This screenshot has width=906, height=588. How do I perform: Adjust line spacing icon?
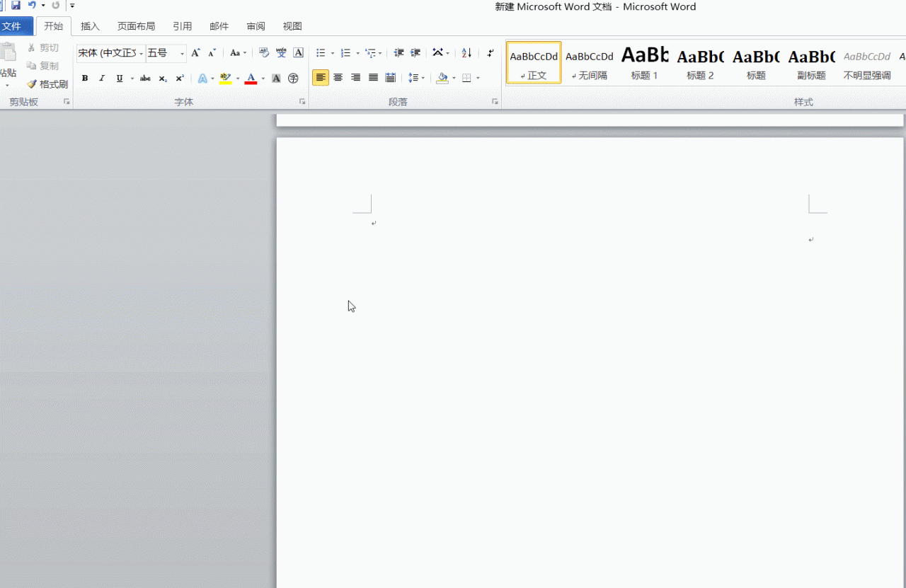click(x=413, y=78)
